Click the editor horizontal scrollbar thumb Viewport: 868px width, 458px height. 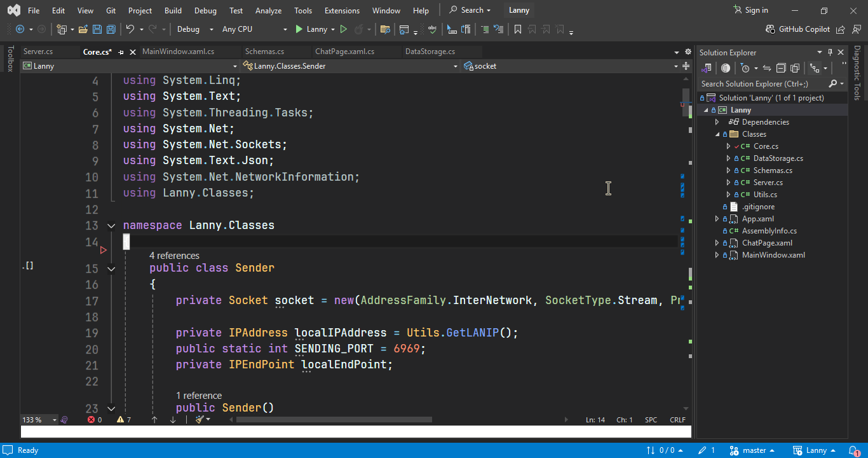click(334, 420)
